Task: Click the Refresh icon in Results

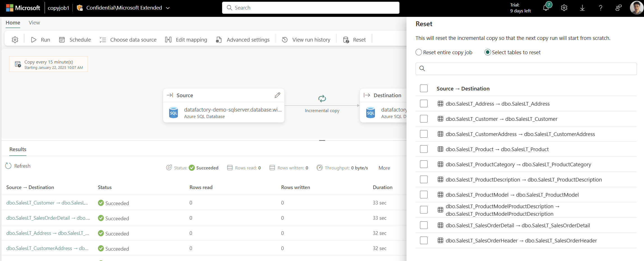Action: point(8,166)
